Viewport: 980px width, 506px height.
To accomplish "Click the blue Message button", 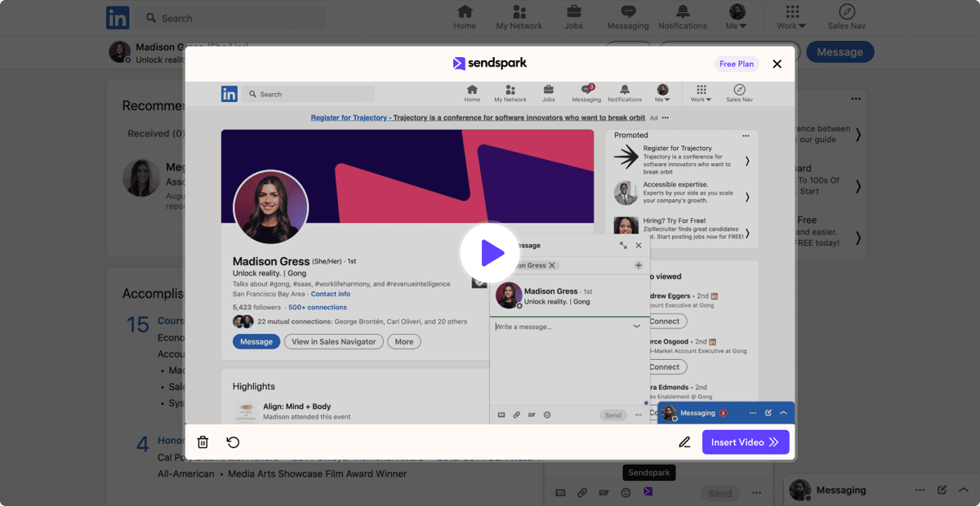I will click(x=840, y=51).
